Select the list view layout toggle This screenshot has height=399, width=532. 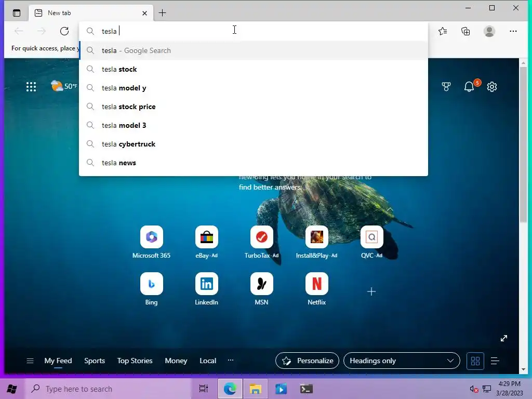[x=495, y=361]
